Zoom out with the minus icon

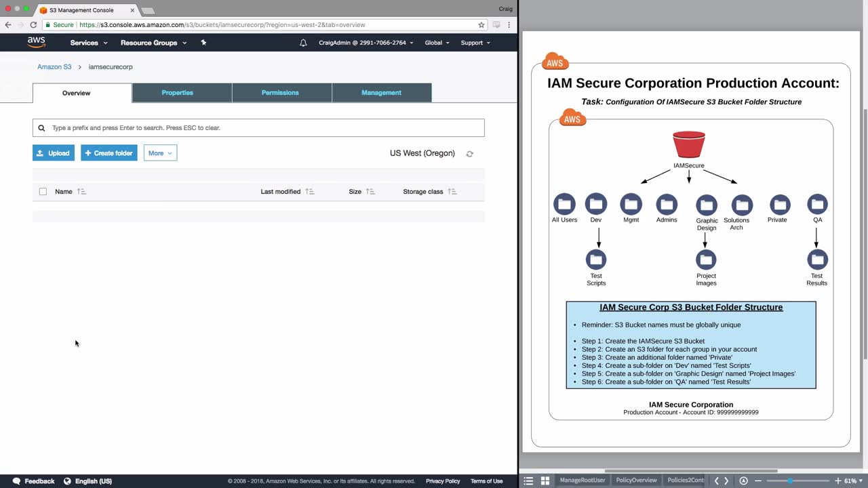(x=758, y=481)
